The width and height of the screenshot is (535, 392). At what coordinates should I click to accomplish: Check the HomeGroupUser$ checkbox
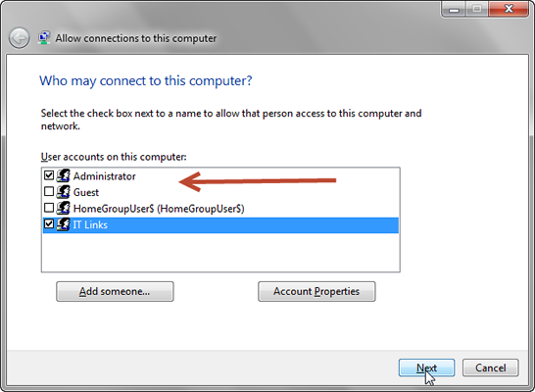pos(49,208)
